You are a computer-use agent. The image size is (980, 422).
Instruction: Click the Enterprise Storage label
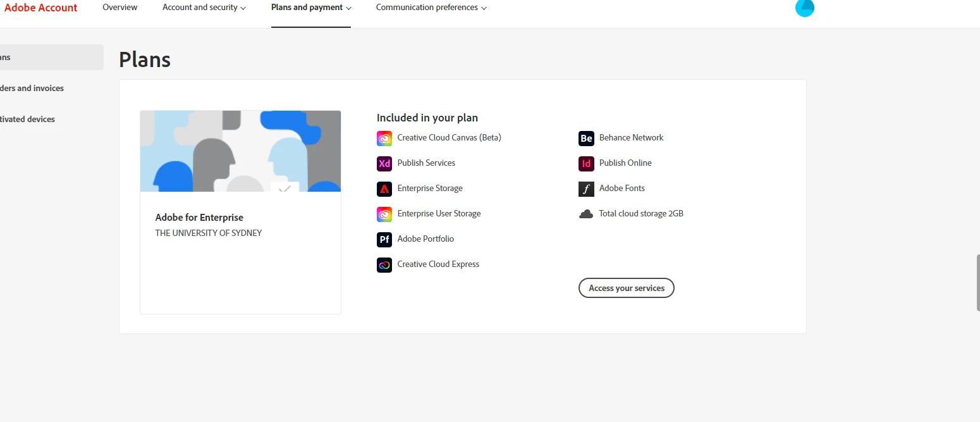click(430, 188)
